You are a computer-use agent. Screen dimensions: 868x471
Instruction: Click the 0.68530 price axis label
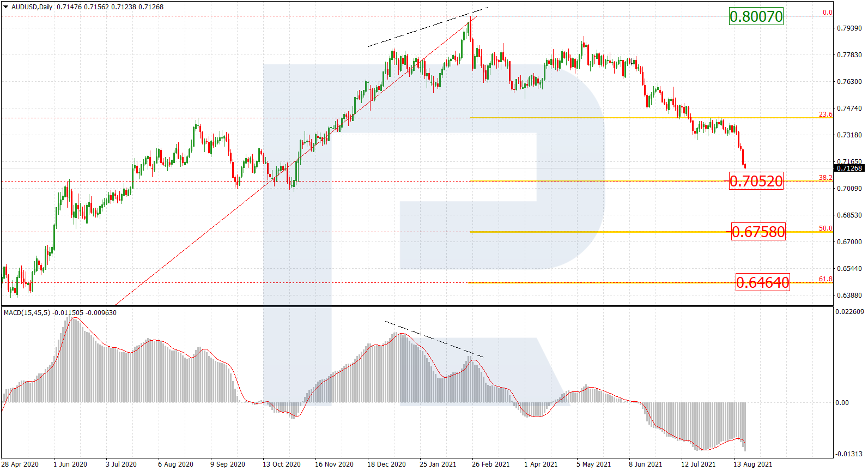click(849, 215)
